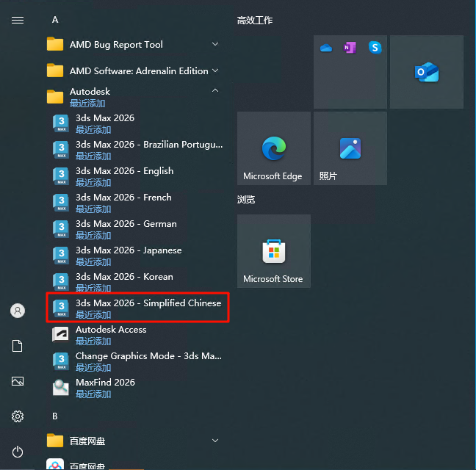Open the Outlook tile

coord(426,72)
